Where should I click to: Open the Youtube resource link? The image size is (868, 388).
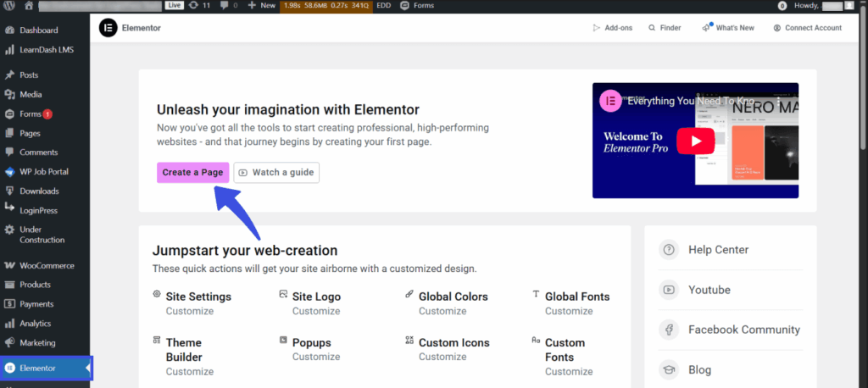click(x=709, y=290)
